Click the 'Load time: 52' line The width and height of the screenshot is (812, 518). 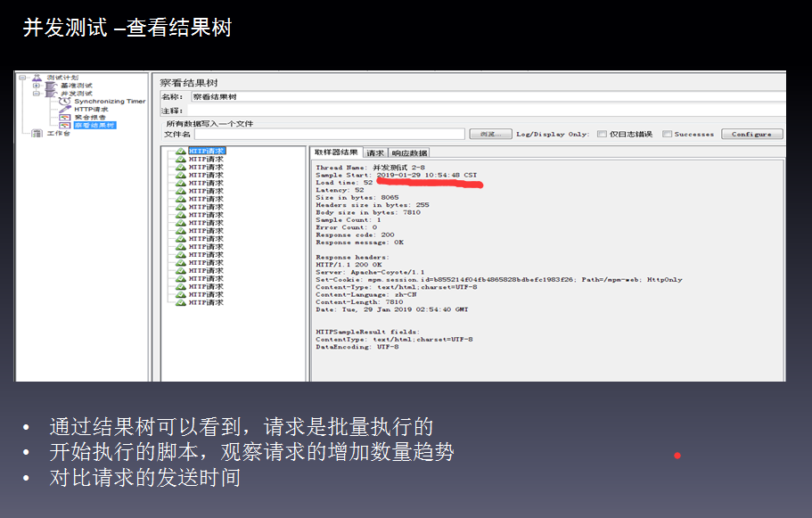point(344,183)
